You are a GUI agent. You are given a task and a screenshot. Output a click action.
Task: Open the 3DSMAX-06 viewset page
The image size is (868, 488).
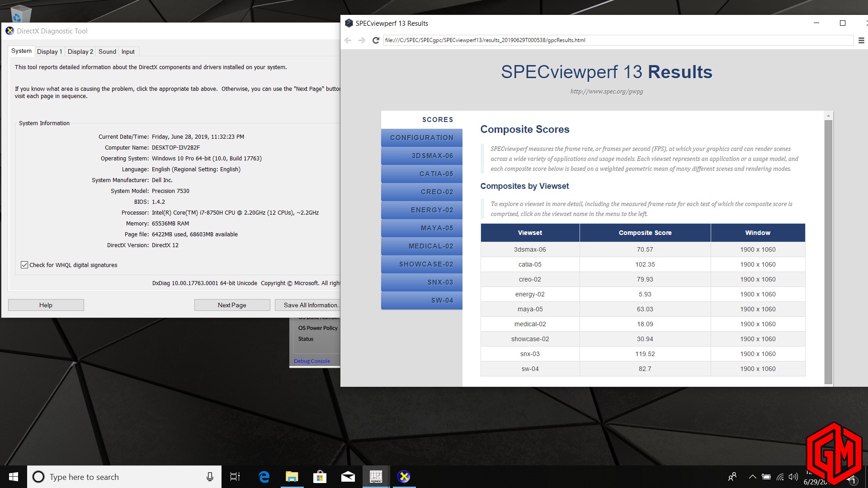(x=422, y=156)
